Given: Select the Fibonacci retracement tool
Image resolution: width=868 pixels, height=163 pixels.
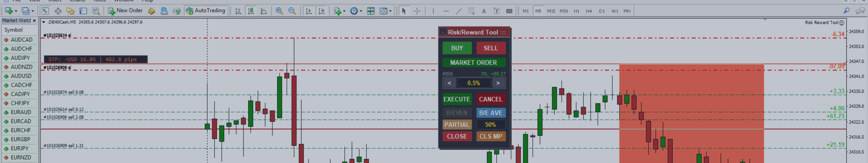Looking at the screenshot, I should [x=471, y=11].
